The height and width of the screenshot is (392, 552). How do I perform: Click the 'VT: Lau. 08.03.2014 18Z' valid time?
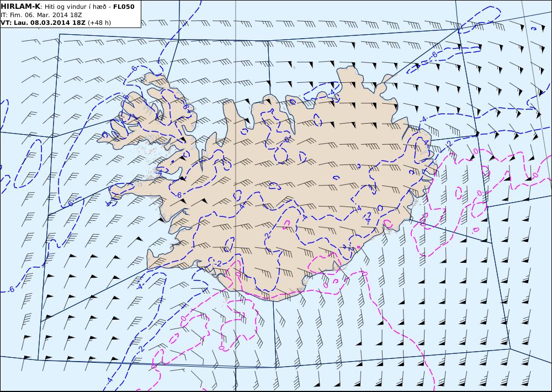[43, 23]
